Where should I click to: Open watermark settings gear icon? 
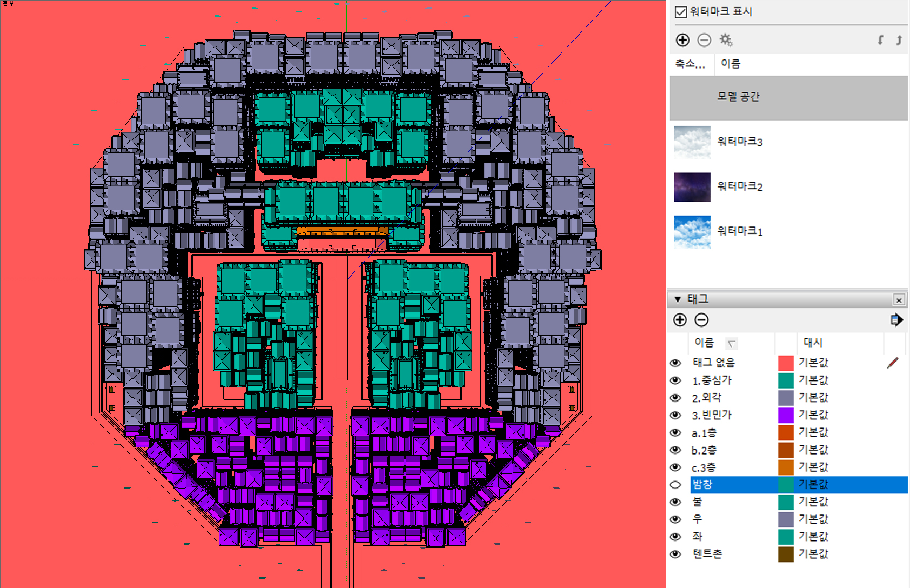point(726,40)
